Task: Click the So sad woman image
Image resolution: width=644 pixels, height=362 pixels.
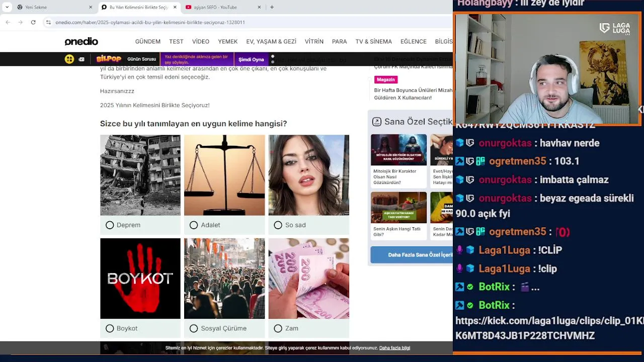Action: (308, 175)
